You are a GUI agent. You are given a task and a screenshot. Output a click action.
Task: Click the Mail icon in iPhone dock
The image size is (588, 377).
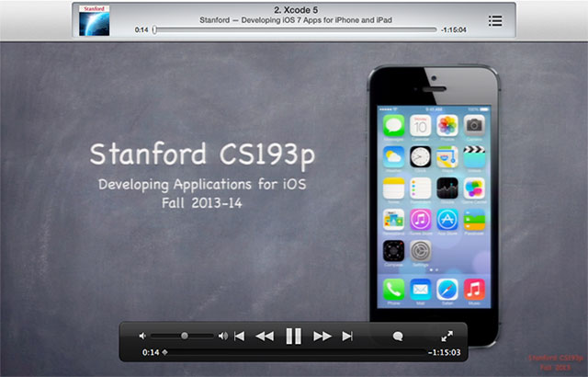[x=421, y=290]
